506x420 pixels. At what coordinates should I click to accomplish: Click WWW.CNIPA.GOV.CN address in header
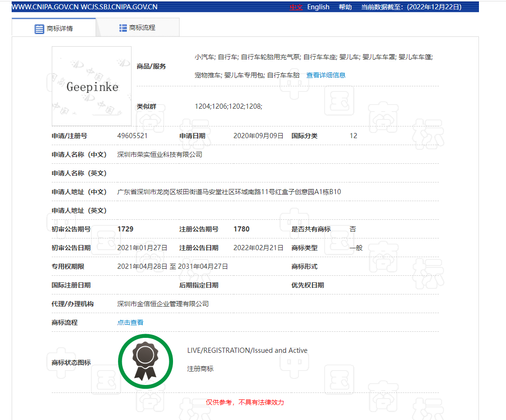tap(45, 7)
